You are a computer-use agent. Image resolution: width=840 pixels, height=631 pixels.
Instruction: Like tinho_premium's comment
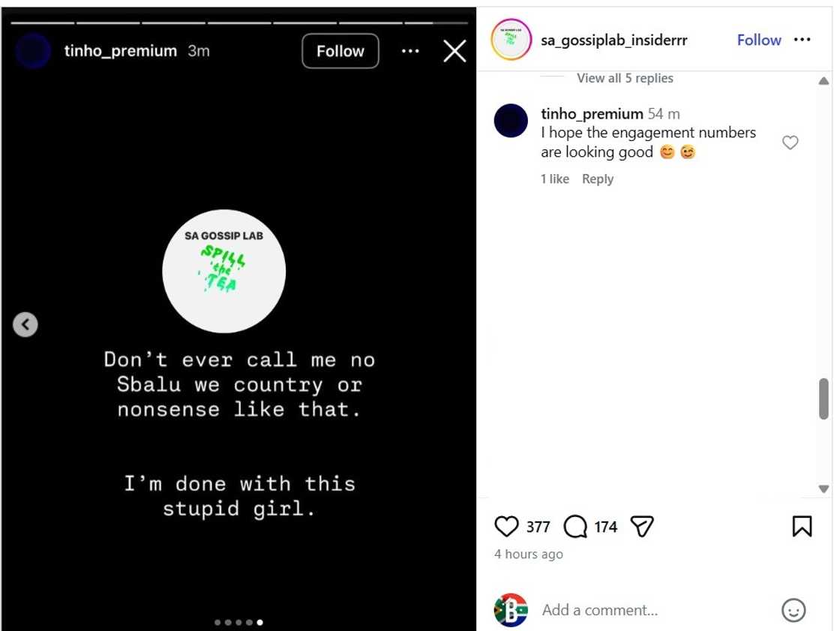click(x=790, y=143)
